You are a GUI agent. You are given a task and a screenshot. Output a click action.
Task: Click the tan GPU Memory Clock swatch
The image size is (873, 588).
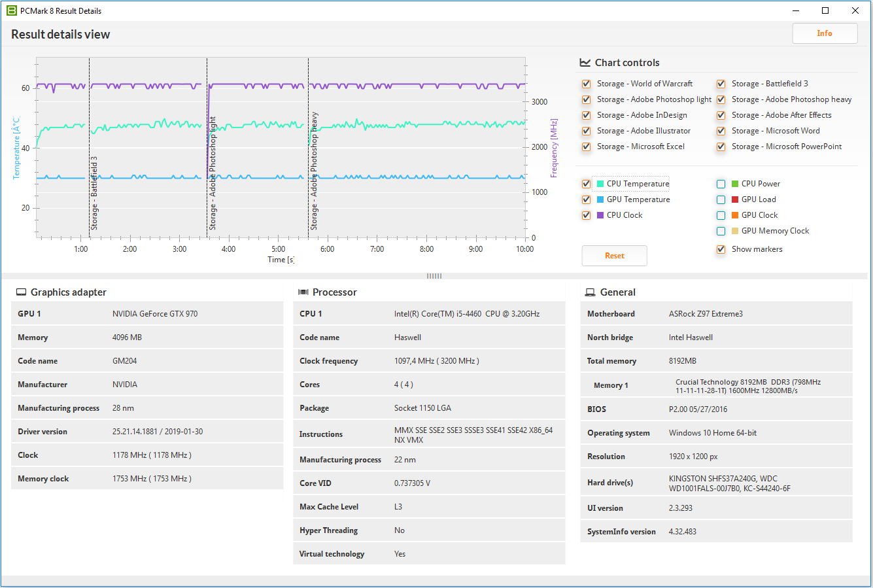coord(735,231)
